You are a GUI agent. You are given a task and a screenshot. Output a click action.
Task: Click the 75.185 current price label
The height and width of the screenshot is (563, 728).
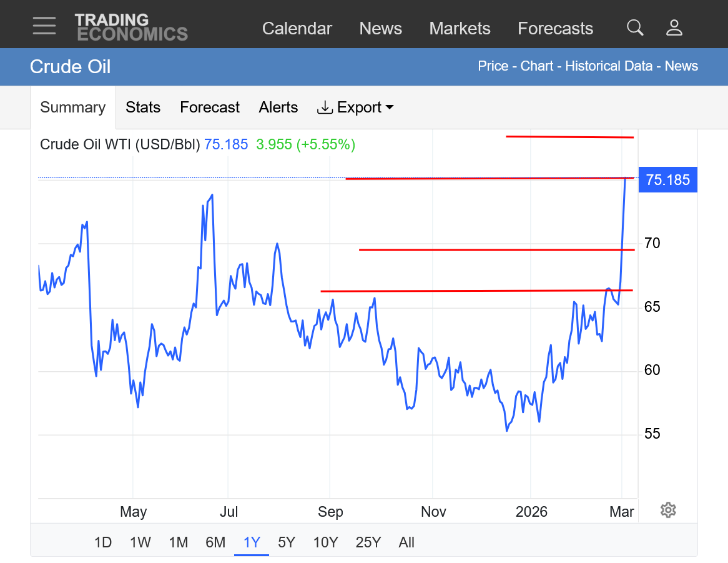(667, 181)
